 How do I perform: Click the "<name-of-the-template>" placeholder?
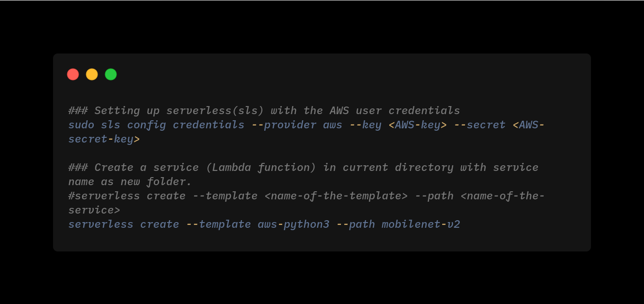336,196
